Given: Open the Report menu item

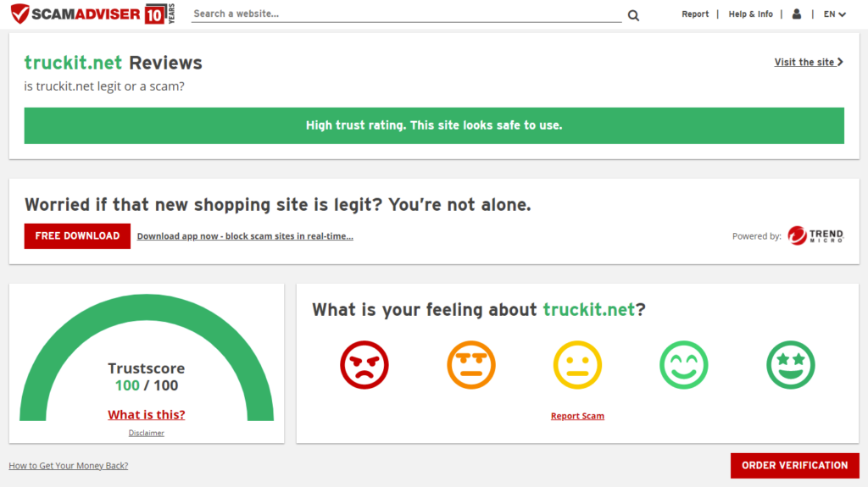Looking at the screenshot, I should [x=695, y=14].
